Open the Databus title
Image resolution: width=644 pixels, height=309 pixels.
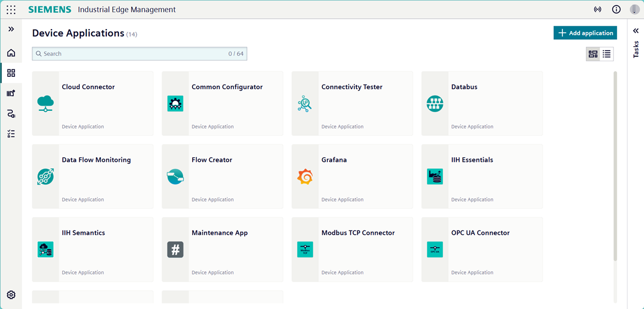coord(464,87)
